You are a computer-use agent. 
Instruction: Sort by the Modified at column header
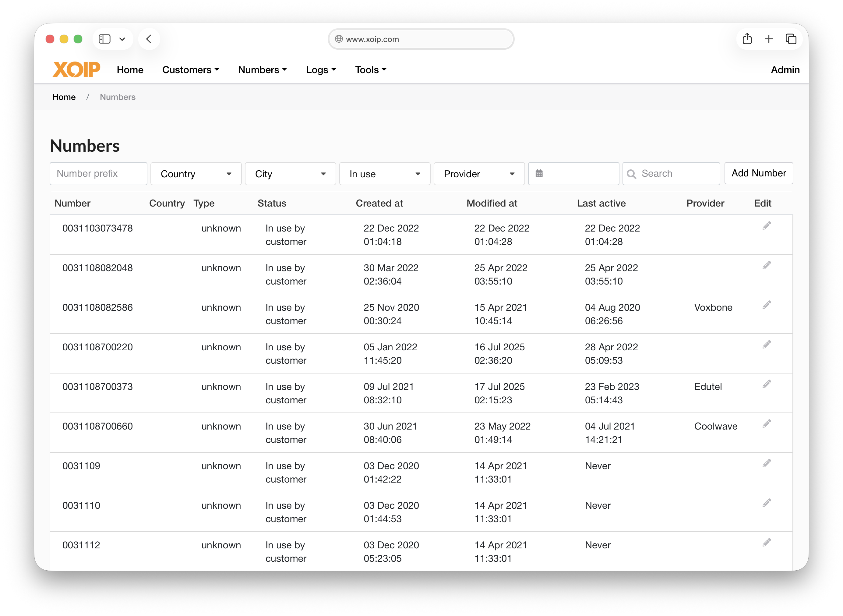coord(492,203)
